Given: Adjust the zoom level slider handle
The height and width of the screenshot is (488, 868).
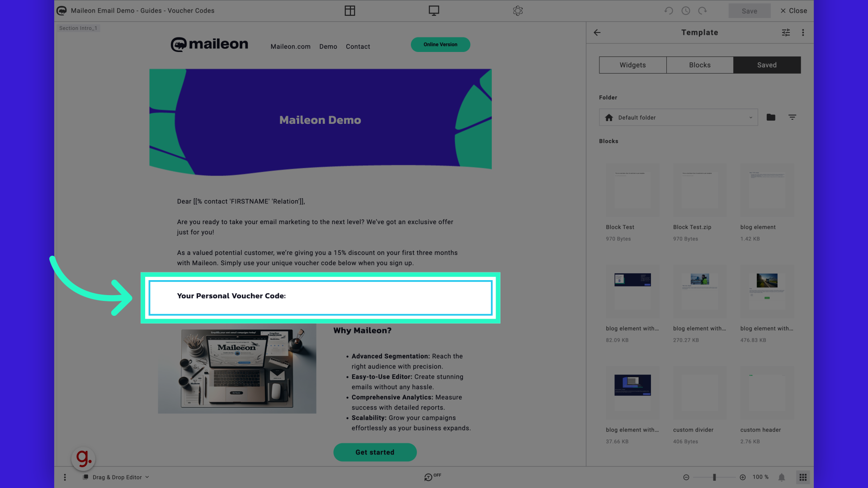Looking at the screenshot, I should (x=714, y=477).
